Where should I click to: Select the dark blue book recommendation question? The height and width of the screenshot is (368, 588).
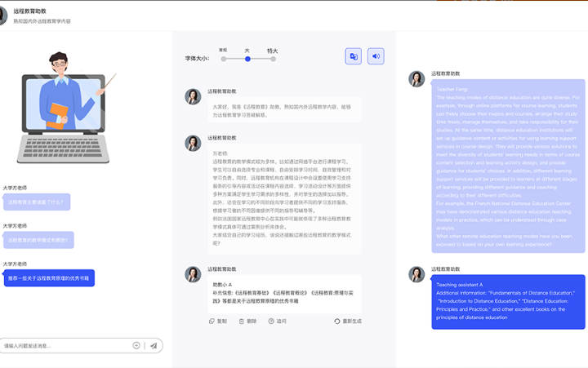click(x=48, y=278)
